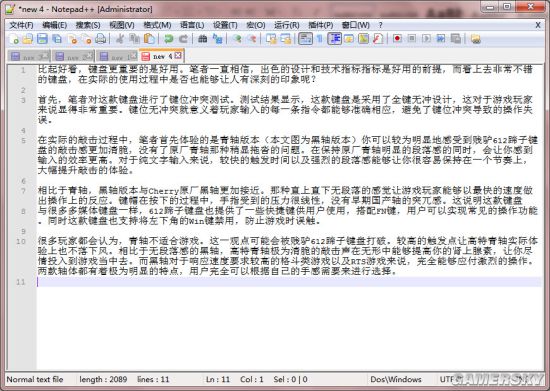The height and width of the screenshot is (391, 550).
Task: Click the Stop recording macro icon
Action: coord(412,39)
